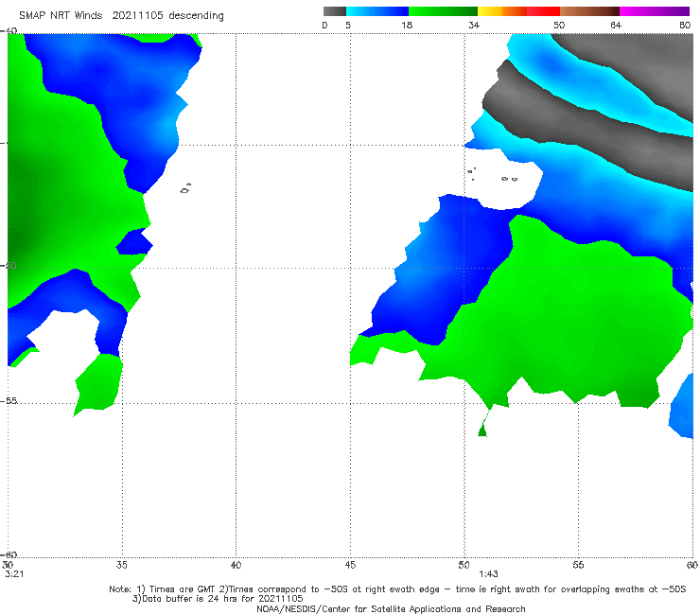The width and height of the screenshot is (700, 615).
Task: Click the latitude axis label '-60'
Action: [9, 554]
